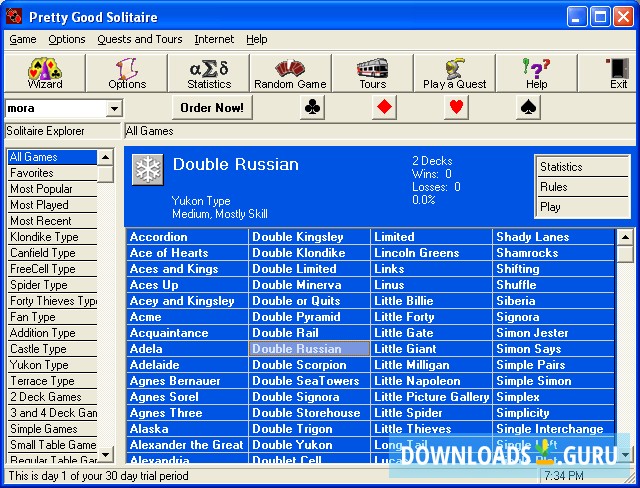The height and width of the screenshot is (488, 640).
Task: Open the Wizard toolbar icon
Action: click(44, 73)
